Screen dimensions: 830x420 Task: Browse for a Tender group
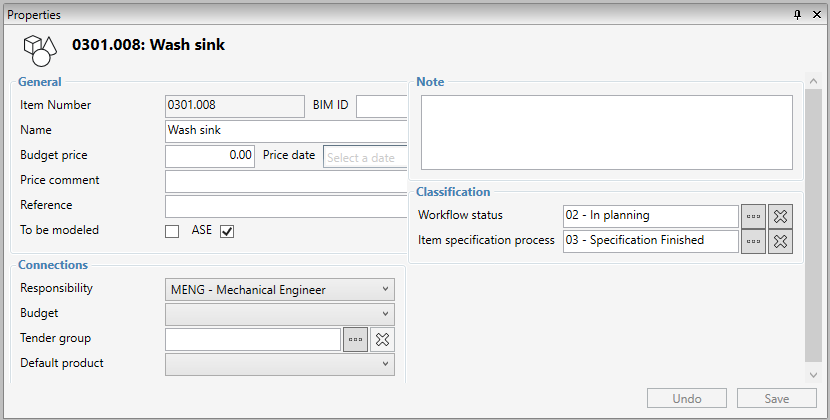tap(355, 339)
